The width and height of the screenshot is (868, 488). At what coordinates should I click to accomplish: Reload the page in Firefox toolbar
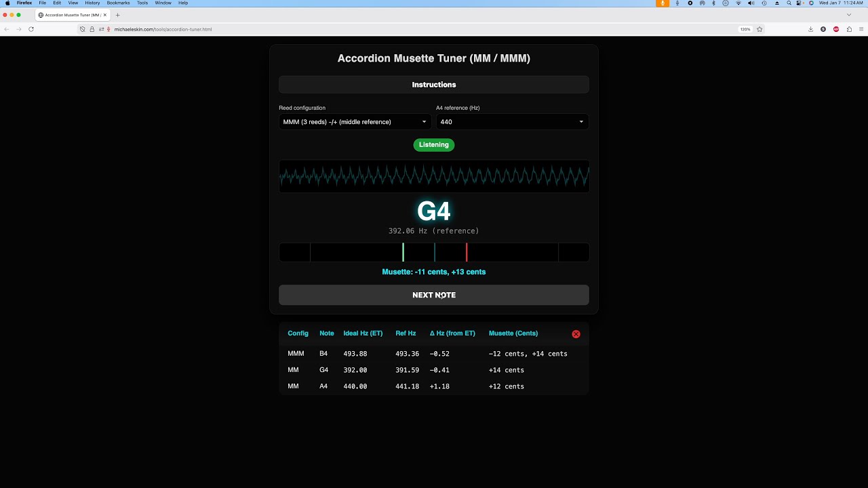[31, 29]
